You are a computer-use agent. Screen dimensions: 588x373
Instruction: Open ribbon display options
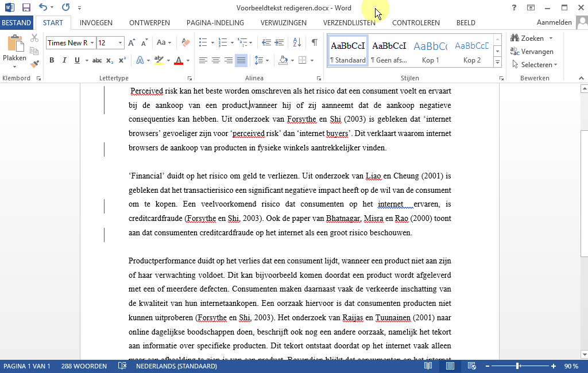point(531,7)
